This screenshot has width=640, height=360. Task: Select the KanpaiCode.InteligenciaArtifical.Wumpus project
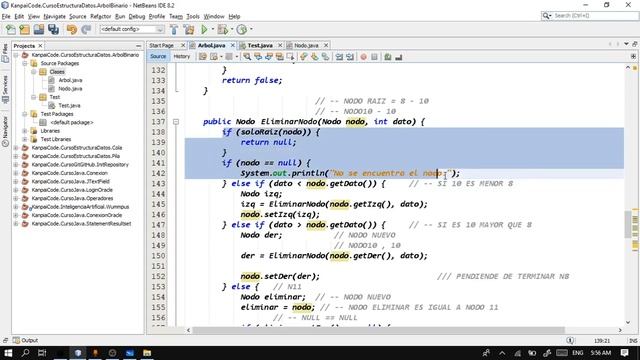80,207
